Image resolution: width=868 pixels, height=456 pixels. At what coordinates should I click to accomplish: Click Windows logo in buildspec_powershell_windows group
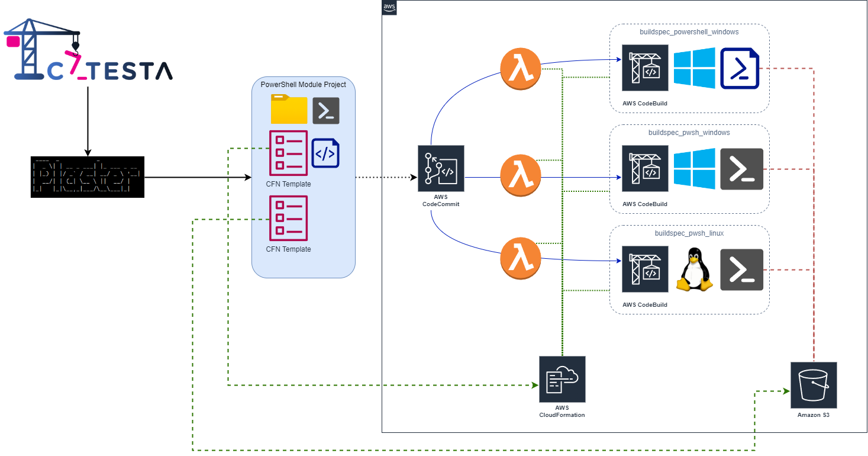tap(694, 68)
